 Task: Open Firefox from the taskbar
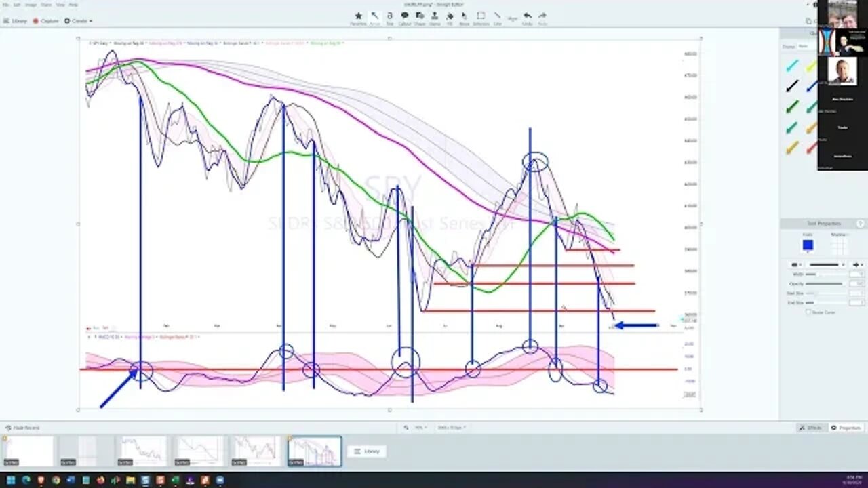click(100, 481)
